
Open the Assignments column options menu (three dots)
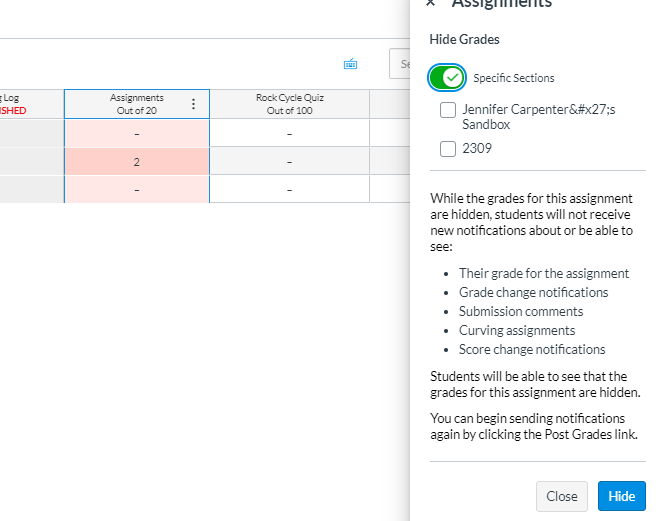coord(193,104)
